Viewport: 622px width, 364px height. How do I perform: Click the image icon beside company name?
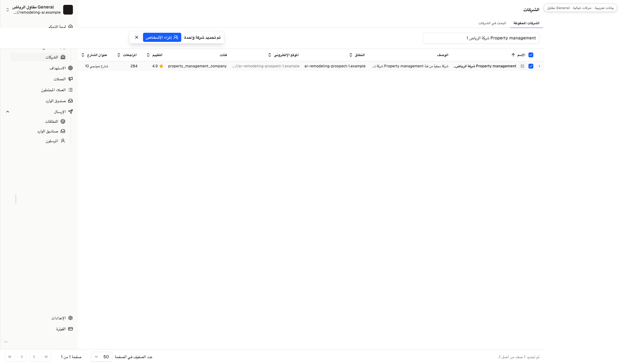[522, 66]
